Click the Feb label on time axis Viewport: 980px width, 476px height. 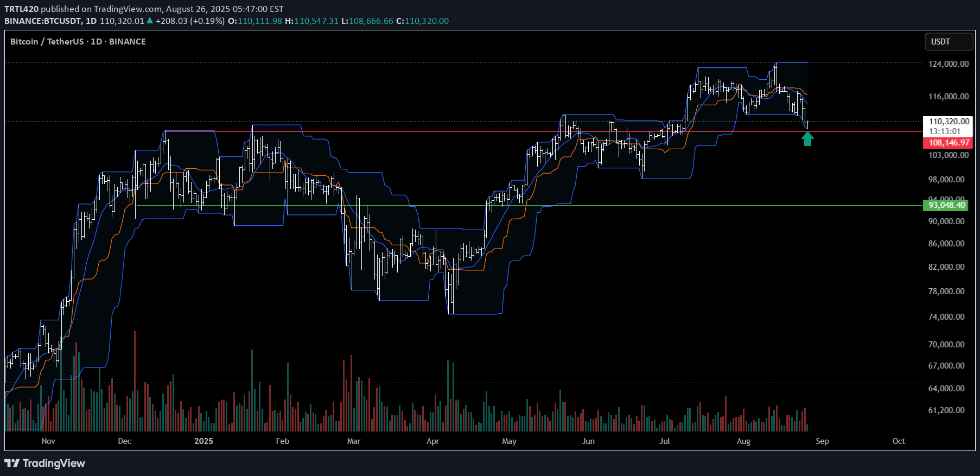(283, 441)
